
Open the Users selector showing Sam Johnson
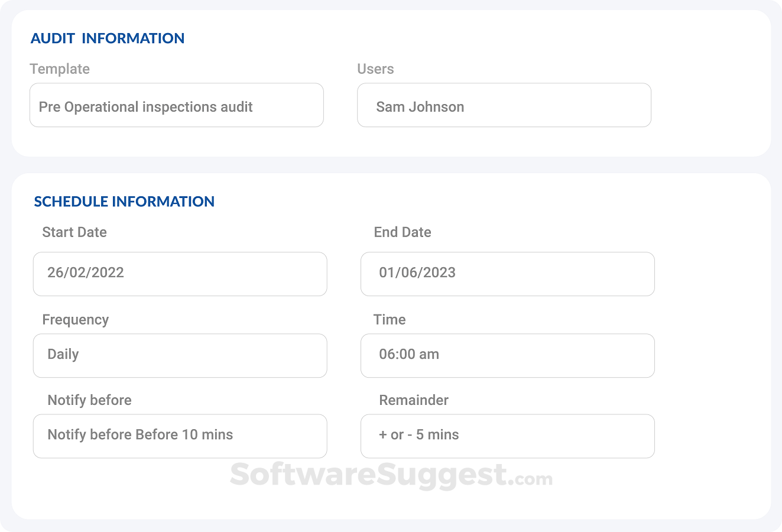(x=504, y=105)
